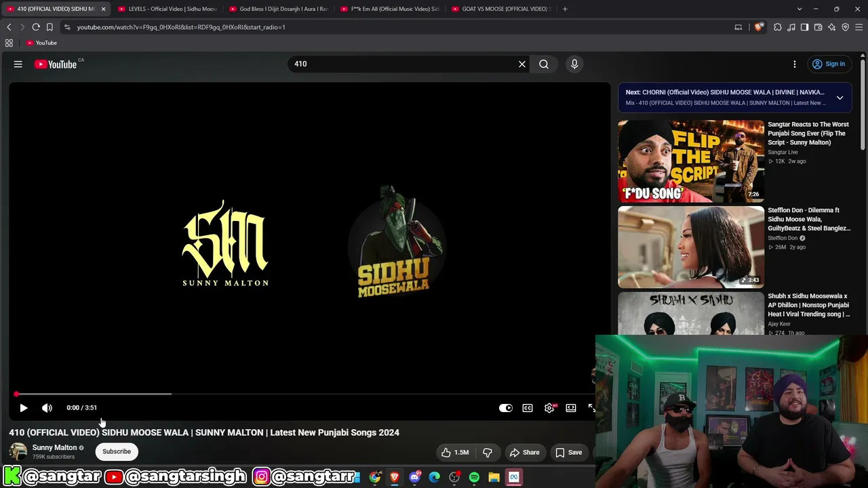Click the search magnifier button

coord(544,64)
